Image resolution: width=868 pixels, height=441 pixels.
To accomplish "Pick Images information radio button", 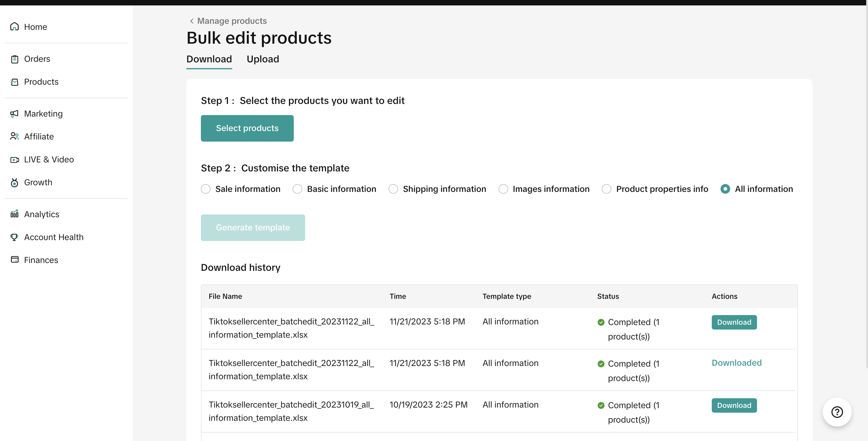I will tap(503, 189).
